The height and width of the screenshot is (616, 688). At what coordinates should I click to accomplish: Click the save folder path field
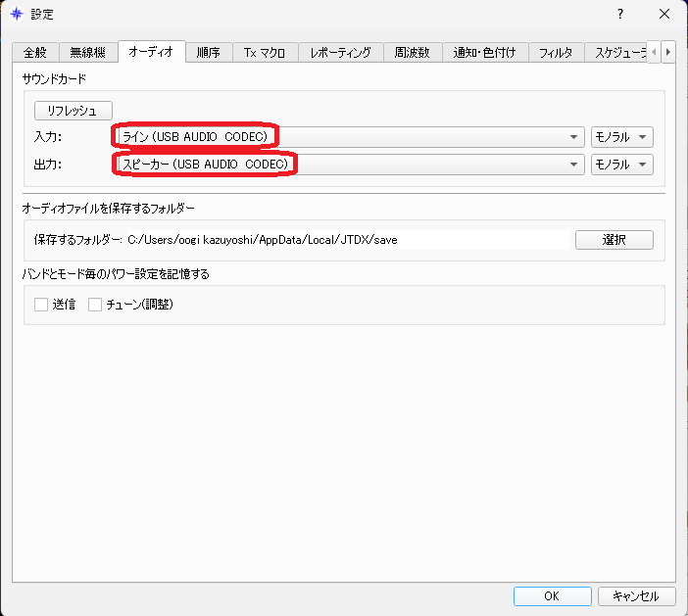coord(348,240)
